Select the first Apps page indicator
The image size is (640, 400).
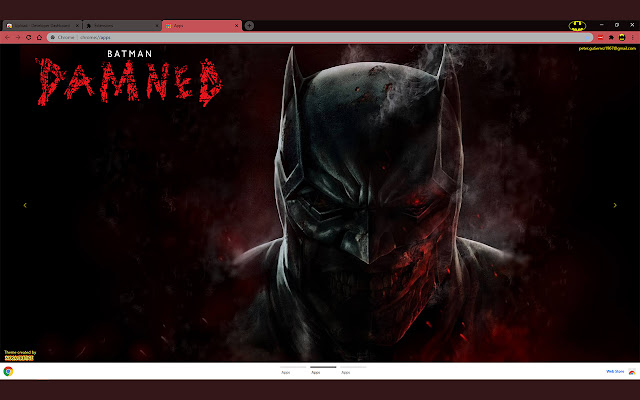[293, 370]
